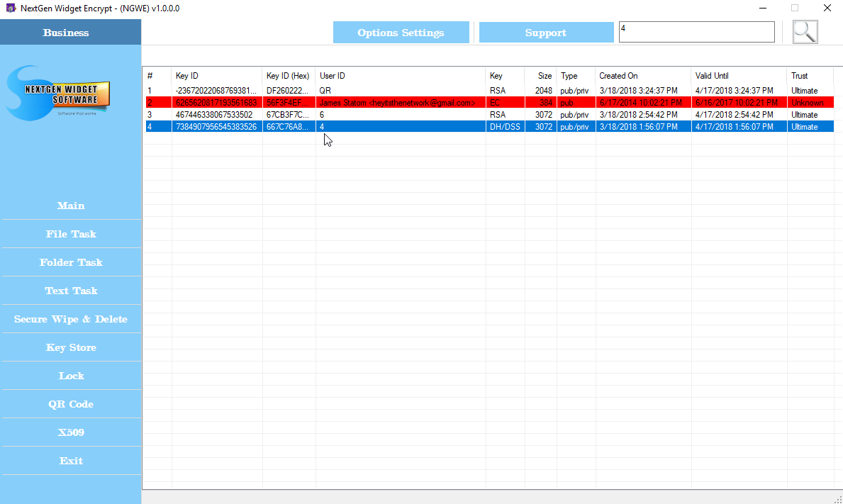
Task: Click created date 3/18/2018 2:54:42 PM
Action: click(638, 115)
